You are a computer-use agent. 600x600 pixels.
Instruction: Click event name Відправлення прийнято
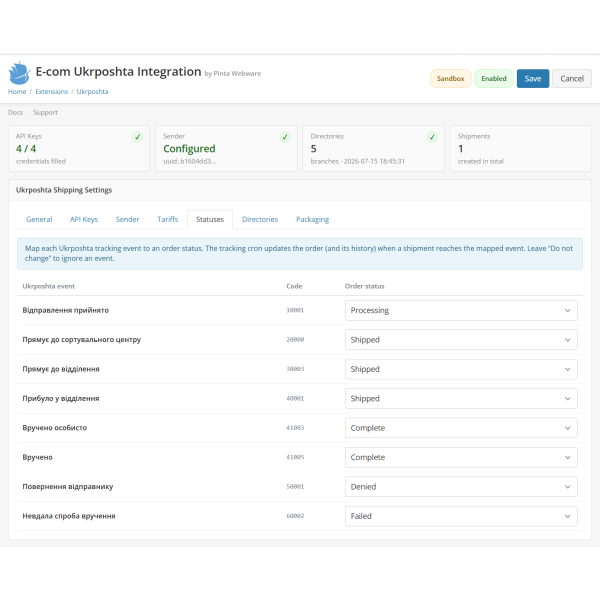coord(65,310)
